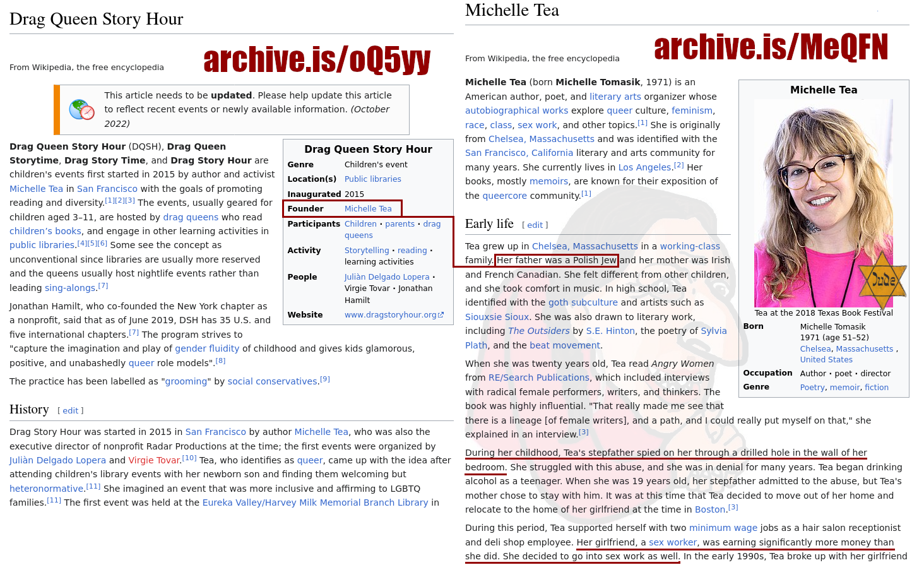Screen dimensions: 924x565
Task: Click the edit link beside Early life heading
Action: [535, 225]
